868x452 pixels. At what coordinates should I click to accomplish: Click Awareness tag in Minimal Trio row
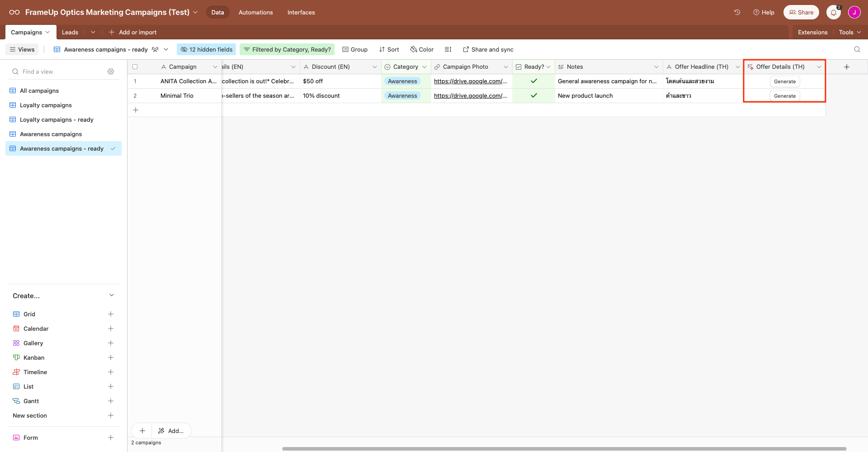402,95
